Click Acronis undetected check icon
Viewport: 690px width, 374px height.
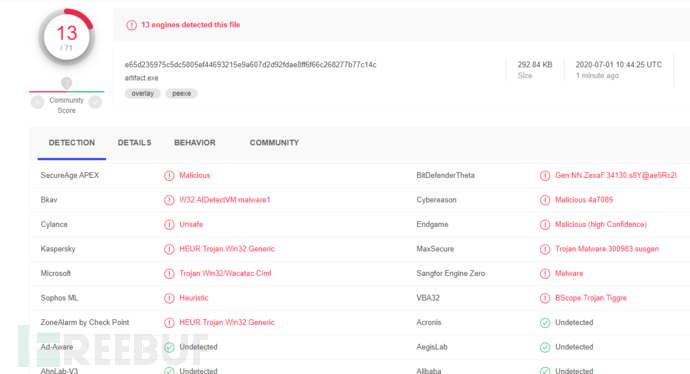point(545,323)
